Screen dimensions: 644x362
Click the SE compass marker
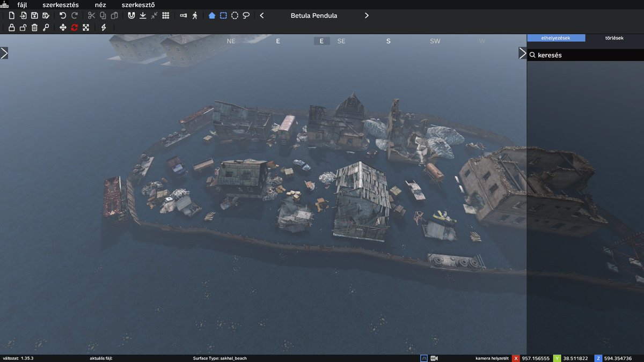coord(341,41)
